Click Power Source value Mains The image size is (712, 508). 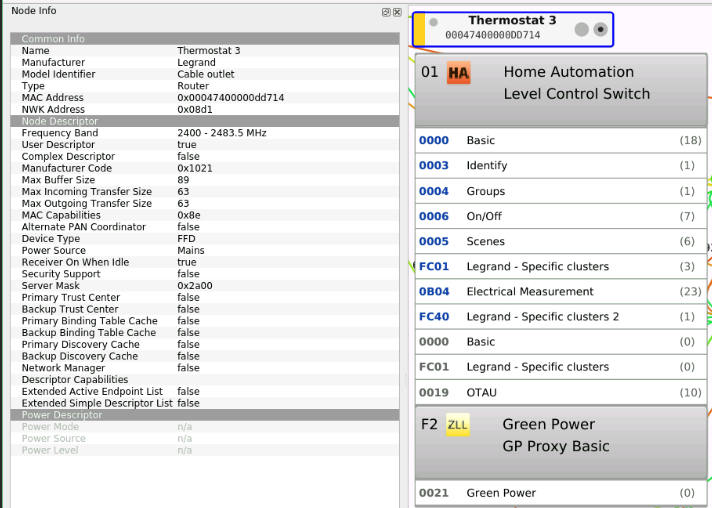click(191, 251)
